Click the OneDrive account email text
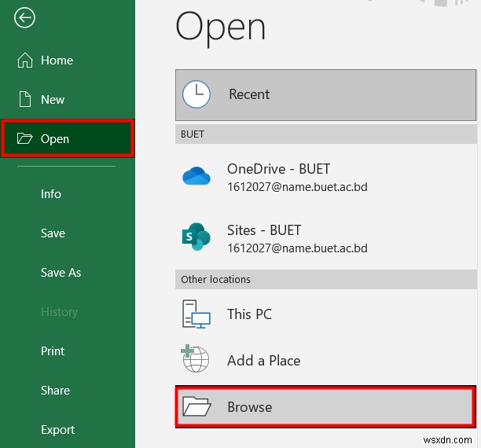 coord(297,187)
